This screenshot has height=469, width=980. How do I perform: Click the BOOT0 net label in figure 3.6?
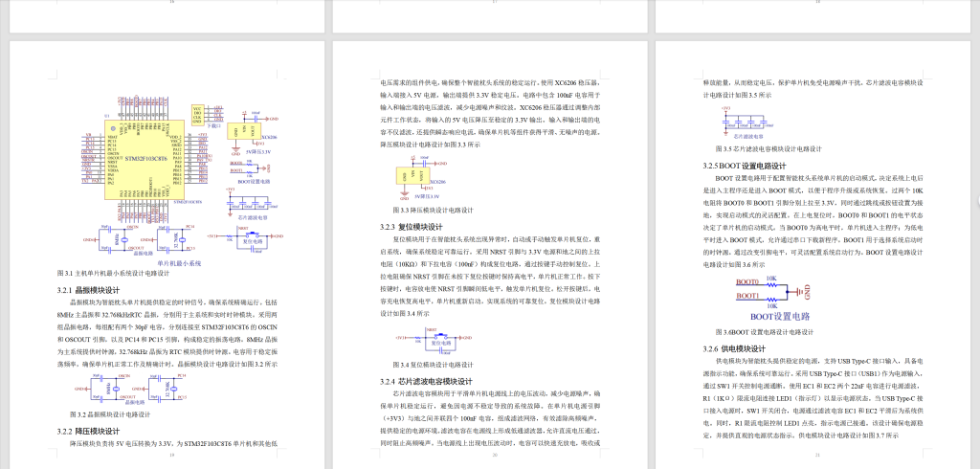[747, 282]
